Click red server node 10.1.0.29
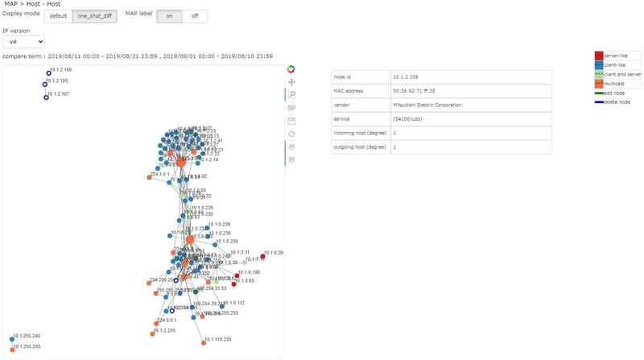 [x=263, y=256]
